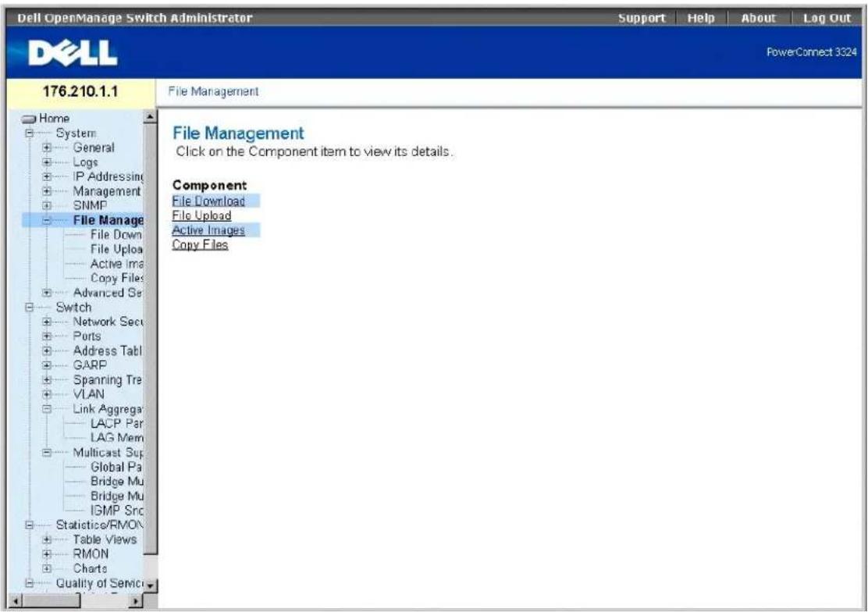This screenshot has width=868, height=612.
Task: Expand the IP Addressing node
Action: 47,176
